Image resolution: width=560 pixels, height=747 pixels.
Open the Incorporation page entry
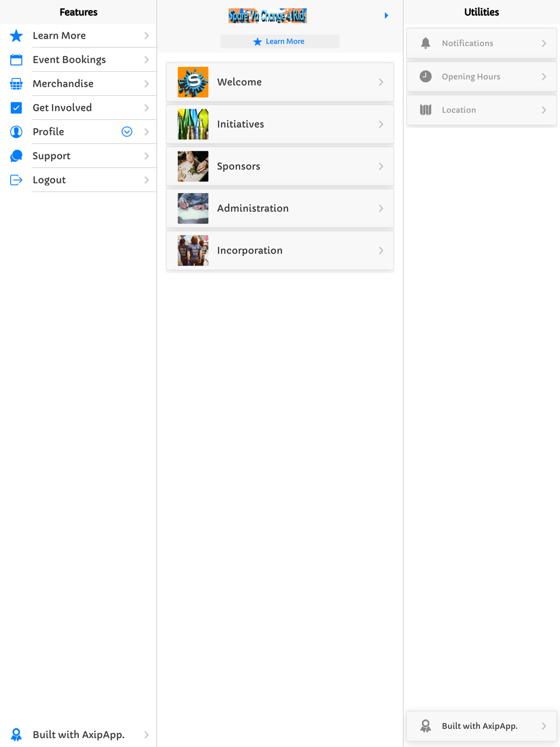click(x=280, y=250)
